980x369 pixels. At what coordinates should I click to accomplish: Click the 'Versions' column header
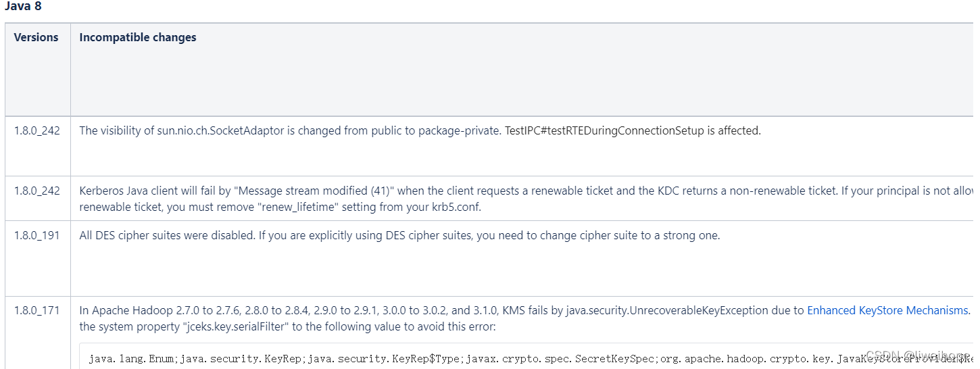pyautogui.click(x=36, y=37)
